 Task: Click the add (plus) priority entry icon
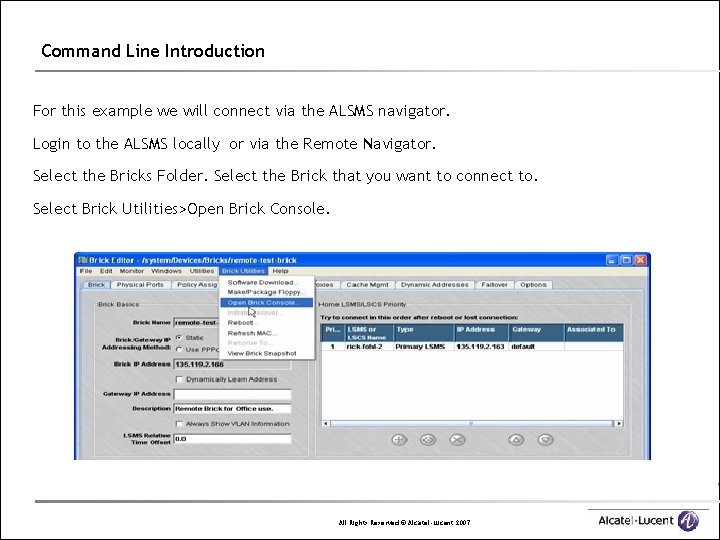click(399, 439)
